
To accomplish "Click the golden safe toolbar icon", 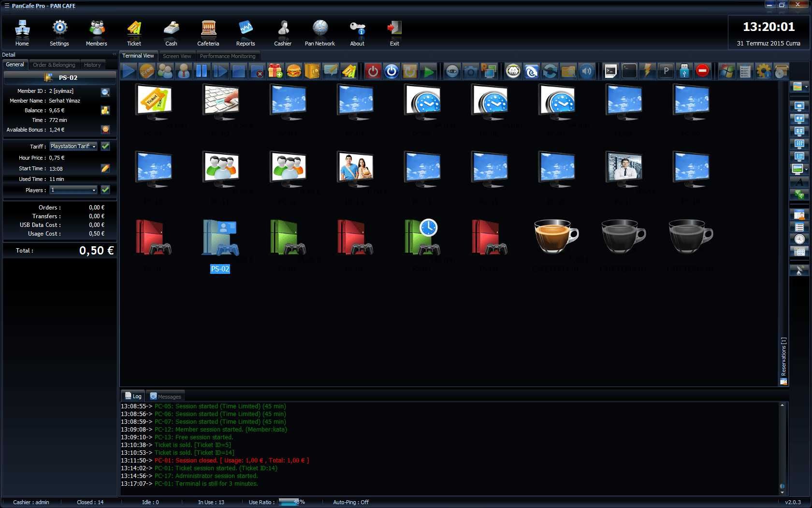I will pos(312,72).
